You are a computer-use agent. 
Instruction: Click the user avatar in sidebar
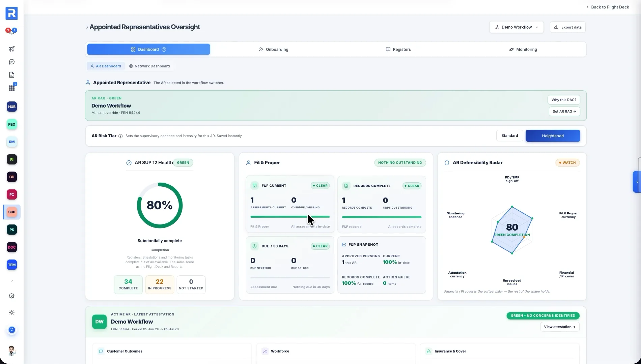click(12, 351)
